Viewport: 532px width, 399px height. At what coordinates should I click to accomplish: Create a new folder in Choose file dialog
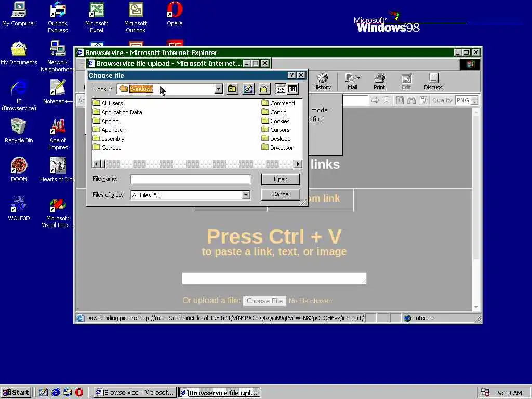pos(264,89)
